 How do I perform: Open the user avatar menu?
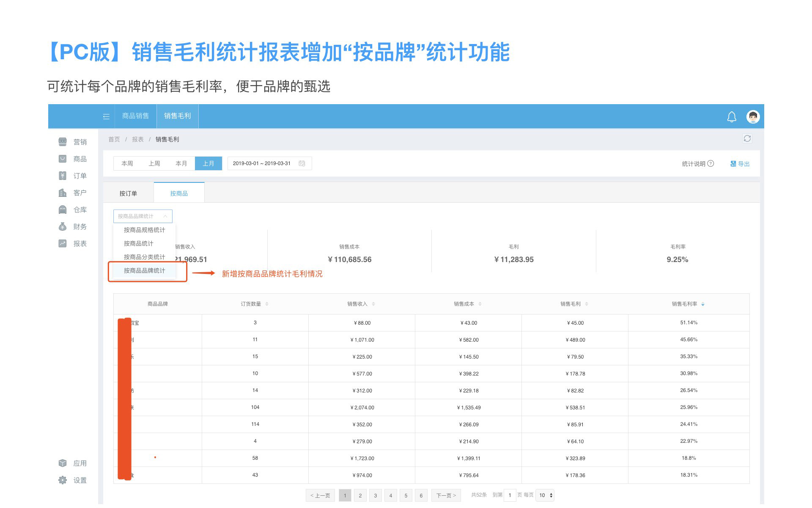point(753,116)
